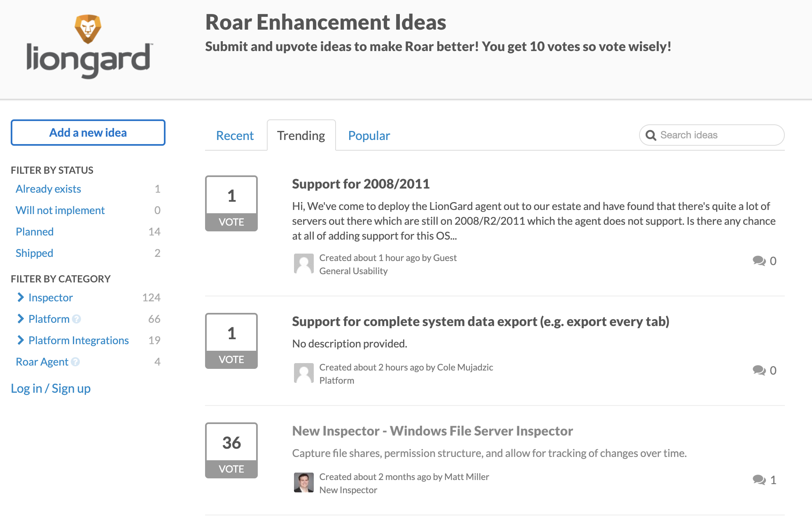Filter ideas by Planned status
Screen dimensions: 812x522
coord(35,232)
